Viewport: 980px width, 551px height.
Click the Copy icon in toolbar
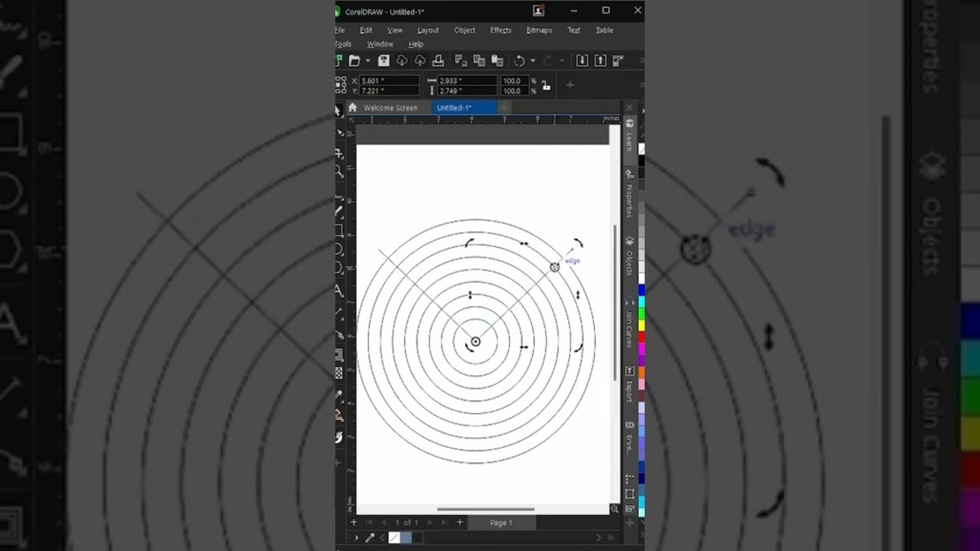pos(479,60)
